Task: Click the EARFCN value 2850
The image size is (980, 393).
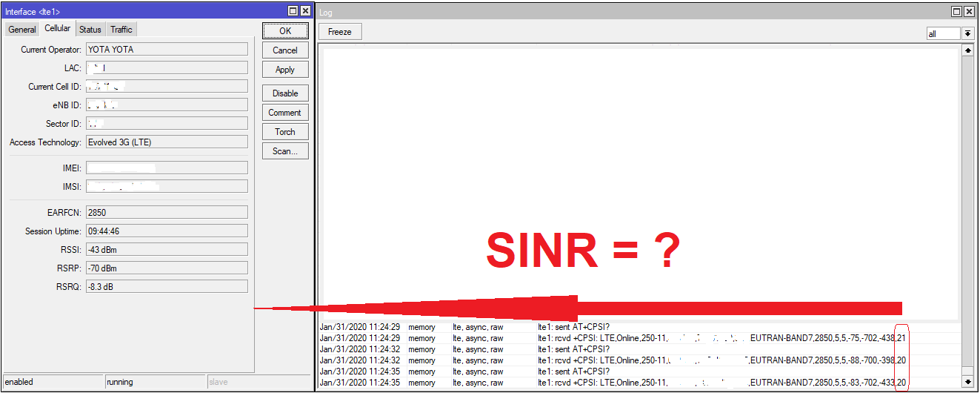Action: tap(167, 212)
